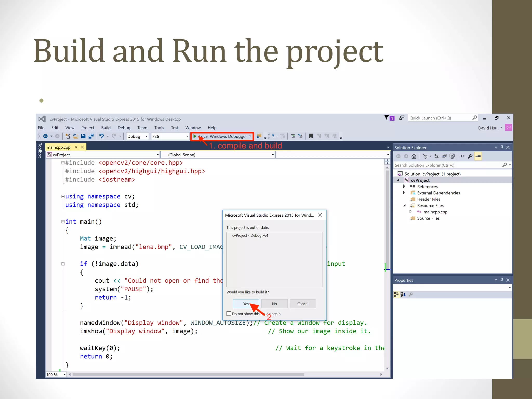Open the Debug configuration dropdown
The image size is (532, 399).
(146, 136)
